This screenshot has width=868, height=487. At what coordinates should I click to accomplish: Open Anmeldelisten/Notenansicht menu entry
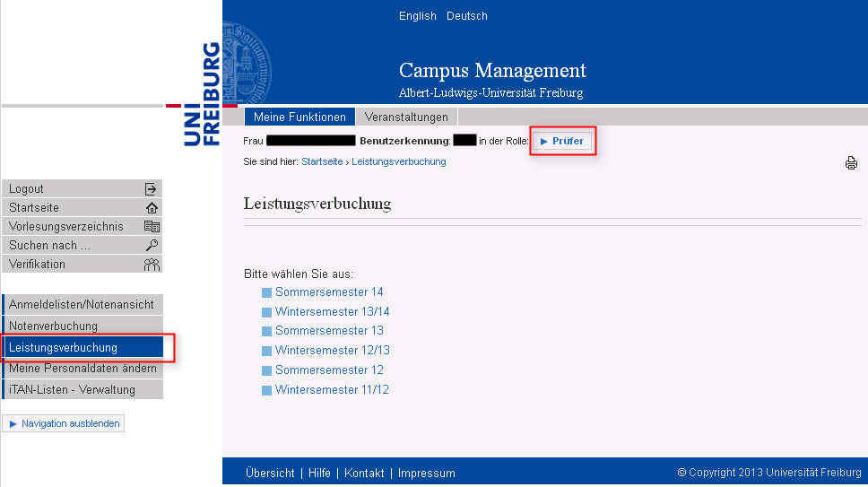pyautogui.click(x=82, y=304)
